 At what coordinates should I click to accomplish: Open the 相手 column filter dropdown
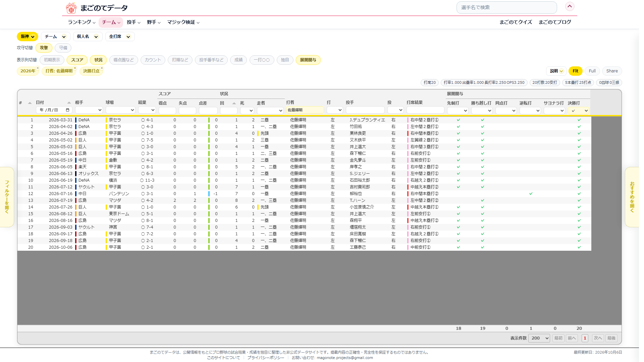pyautogui.click(x=89, y=110)
